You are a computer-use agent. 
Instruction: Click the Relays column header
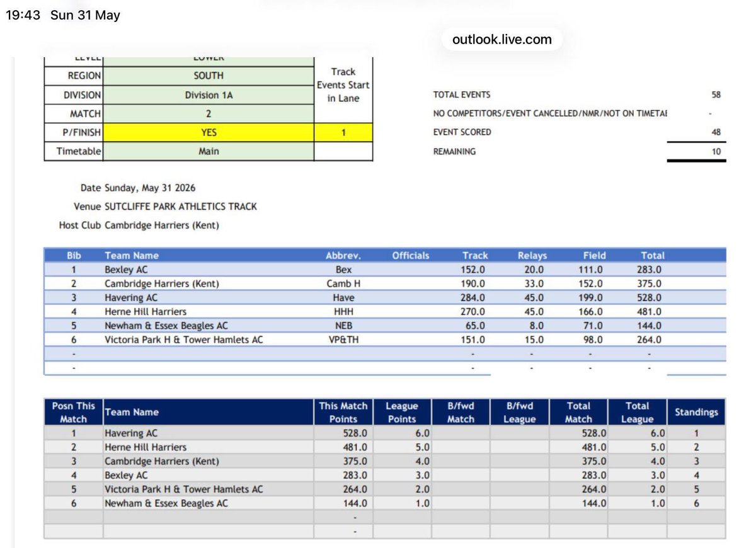pyautogui.click(x=532, y=255)
